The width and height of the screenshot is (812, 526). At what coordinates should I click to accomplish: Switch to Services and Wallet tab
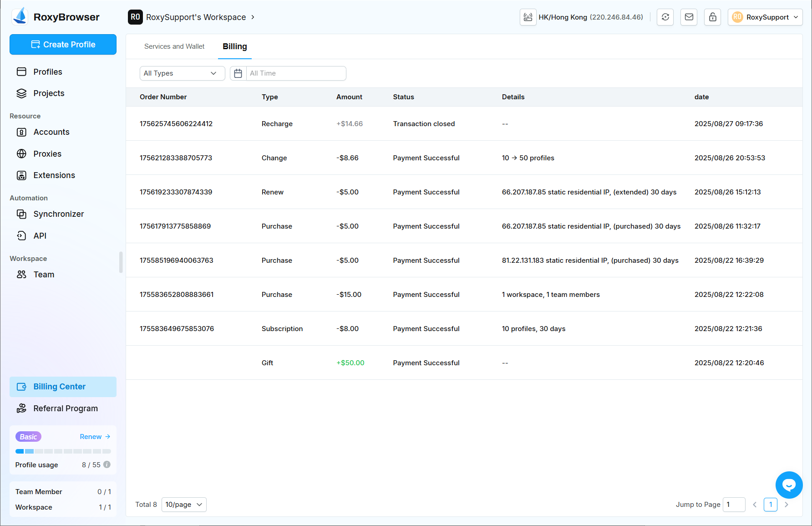coord(174,46)
